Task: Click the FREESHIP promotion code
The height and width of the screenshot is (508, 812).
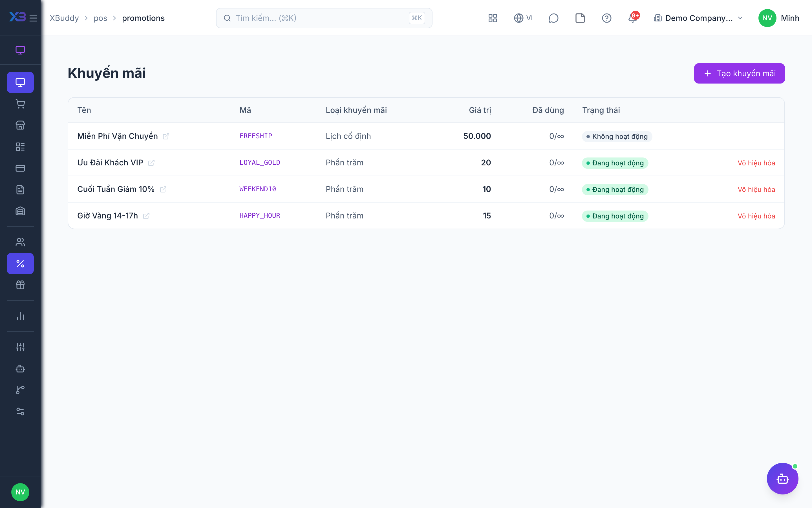Action: 256,136
